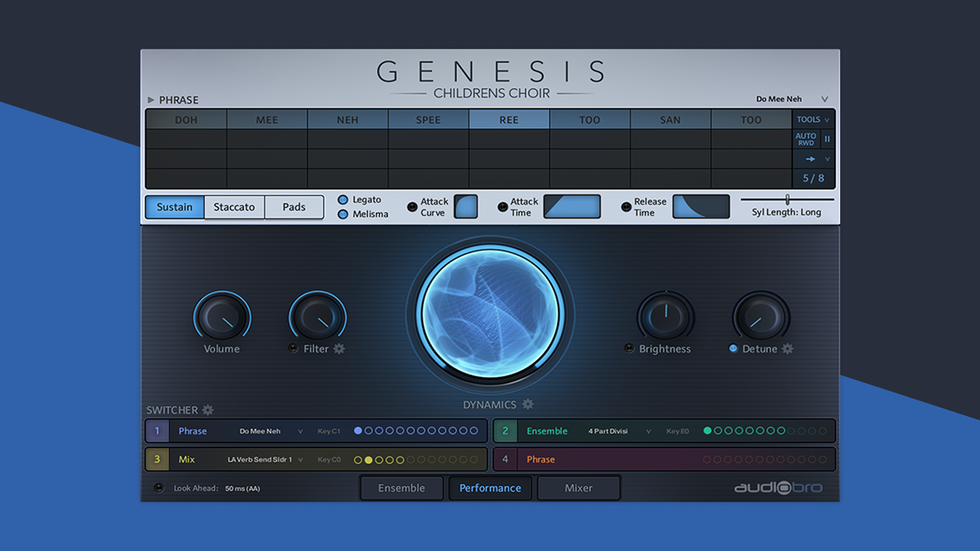Viewport: 980px width, 551px height.
Task: Open the Detune settings gear
Action: pyautogui.click(x=788, y=348)
